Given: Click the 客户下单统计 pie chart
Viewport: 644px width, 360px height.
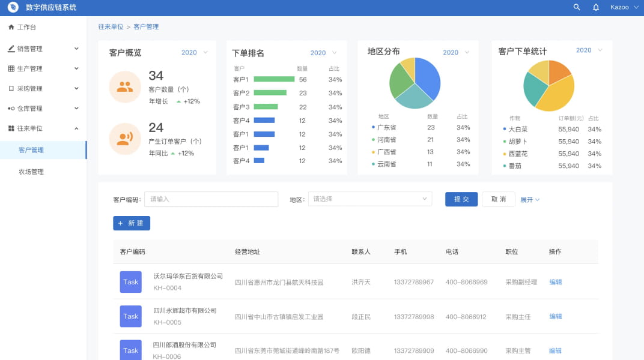Looking at the screenshot, I should coord(548,86).
